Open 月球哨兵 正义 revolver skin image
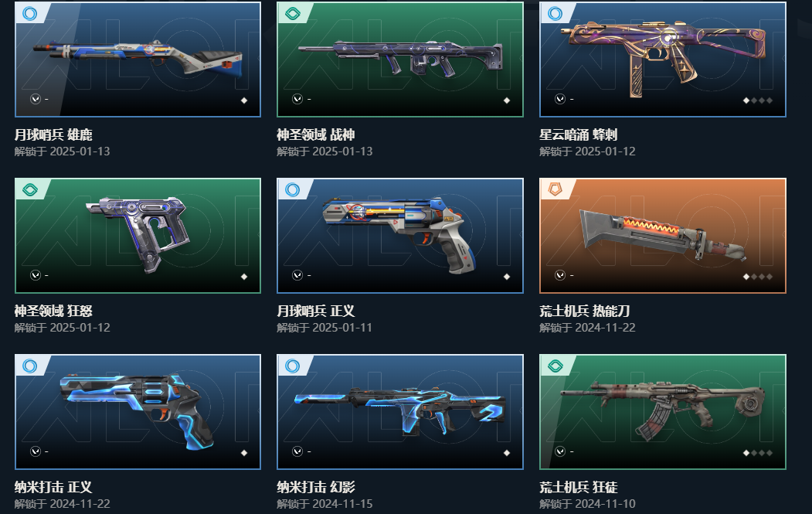 (x=400, y=236)
